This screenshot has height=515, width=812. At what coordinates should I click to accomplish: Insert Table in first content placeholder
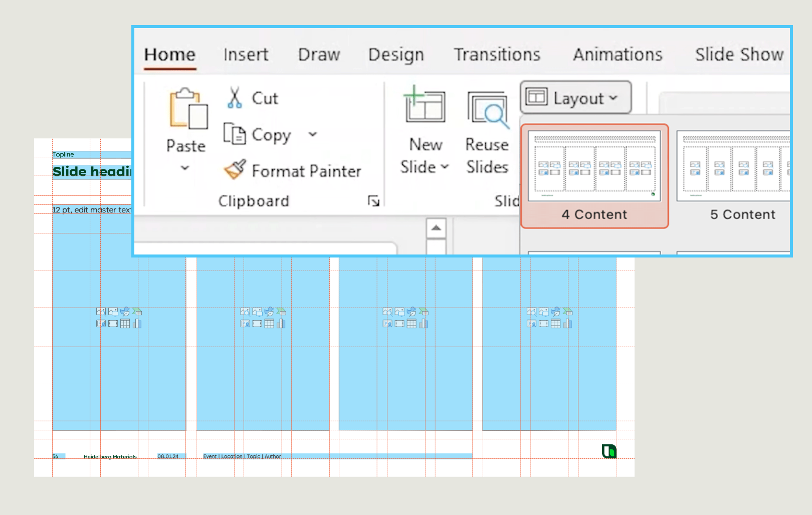point(125,324)
